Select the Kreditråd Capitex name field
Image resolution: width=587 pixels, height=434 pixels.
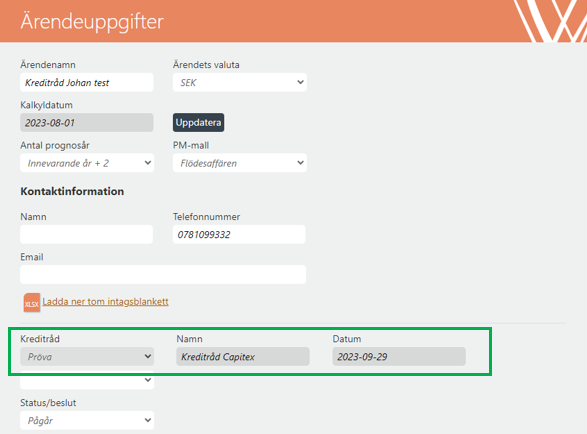coord(243,356)
